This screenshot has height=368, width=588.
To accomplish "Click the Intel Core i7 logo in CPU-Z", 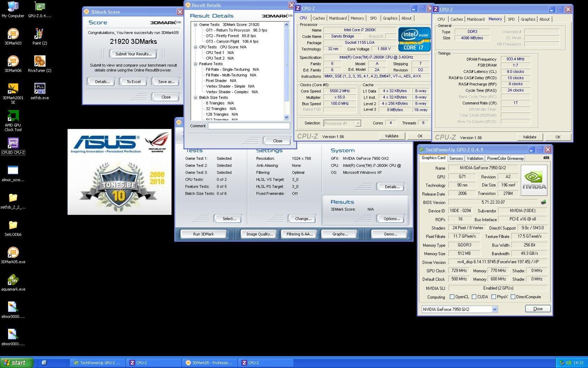I will point(415,39).
